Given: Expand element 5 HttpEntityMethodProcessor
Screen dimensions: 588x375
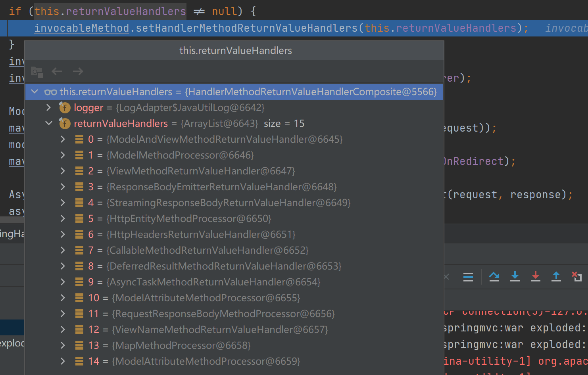Looking at the screenshot, I should click(x=63, y=218).
